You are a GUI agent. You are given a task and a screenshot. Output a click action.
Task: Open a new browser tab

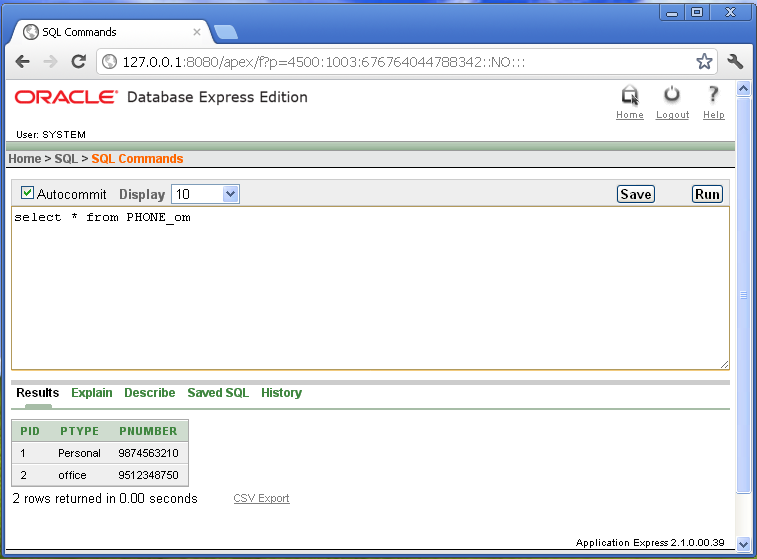point(226,32)
